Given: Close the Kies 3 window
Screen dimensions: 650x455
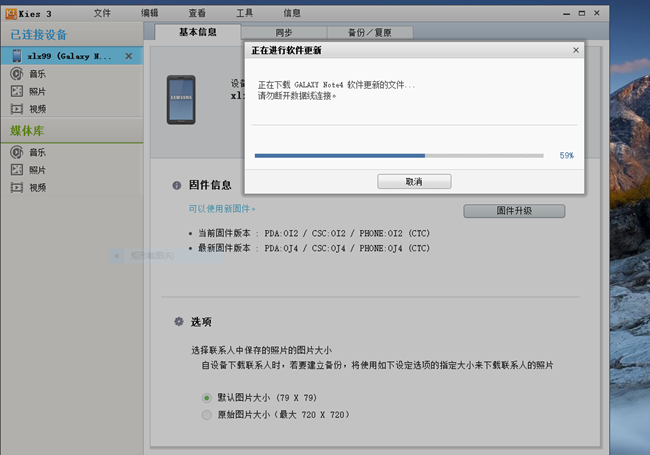Looking at the screenshot, I should 597,13.
